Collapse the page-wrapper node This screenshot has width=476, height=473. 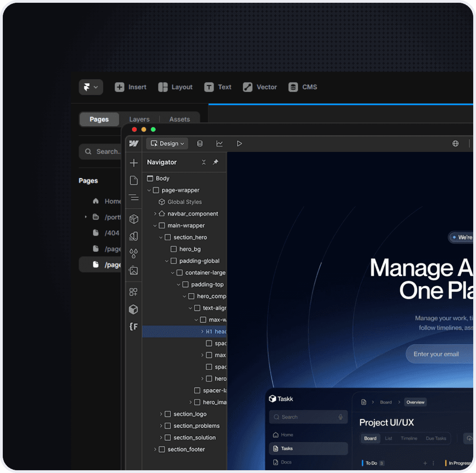point(149,190)
